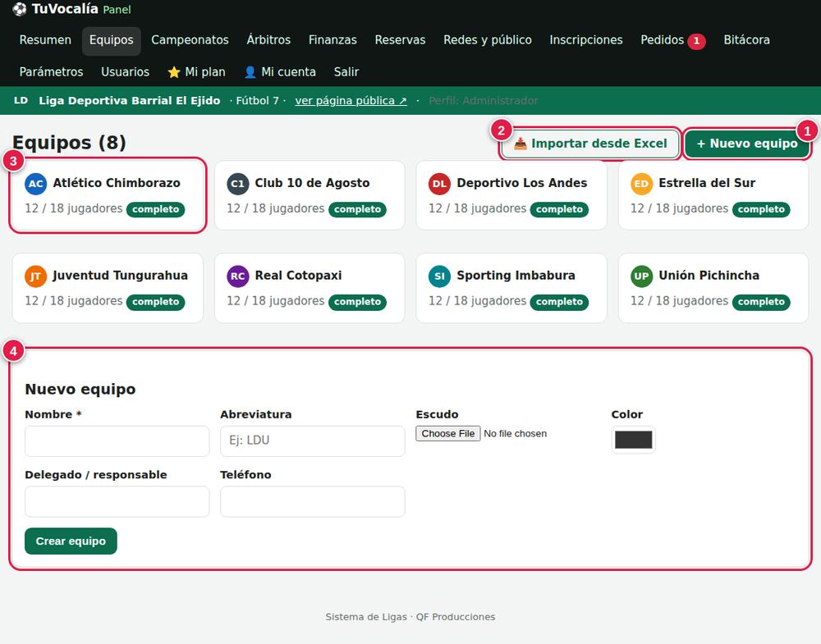
Task: Go to the Campeonatos section
Action: [x=190, y=40]
